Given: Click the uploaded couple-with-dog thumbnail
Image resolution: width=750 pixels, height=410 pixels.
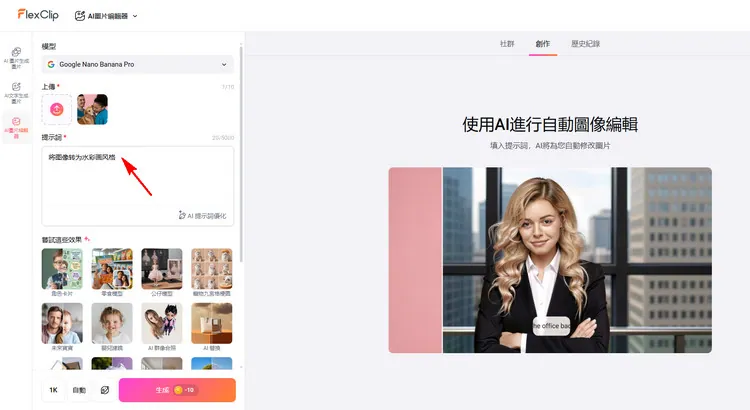Looking at the screenshot, I should point(92,109).
